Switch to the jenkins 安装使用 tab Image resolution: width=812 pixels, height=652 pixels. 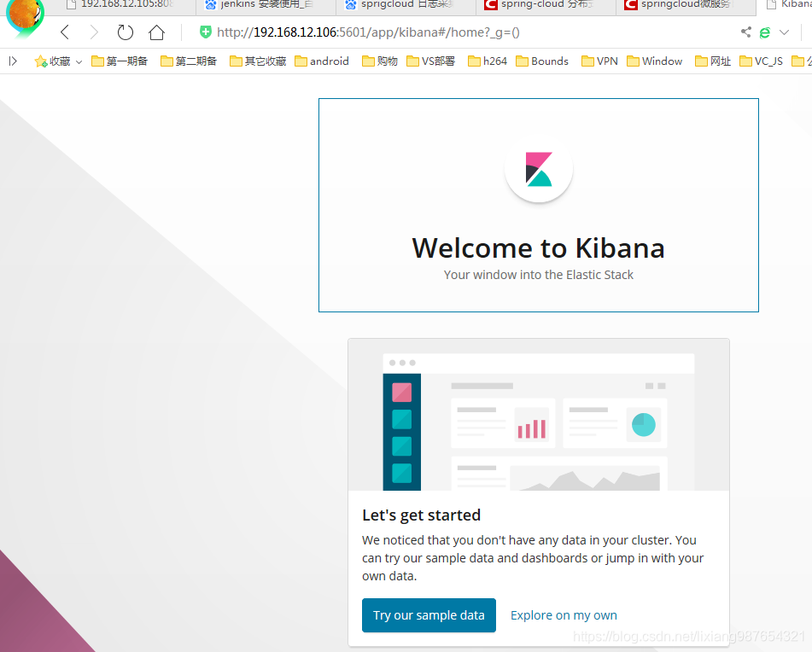pyautogui.click(x=266, y=5)
